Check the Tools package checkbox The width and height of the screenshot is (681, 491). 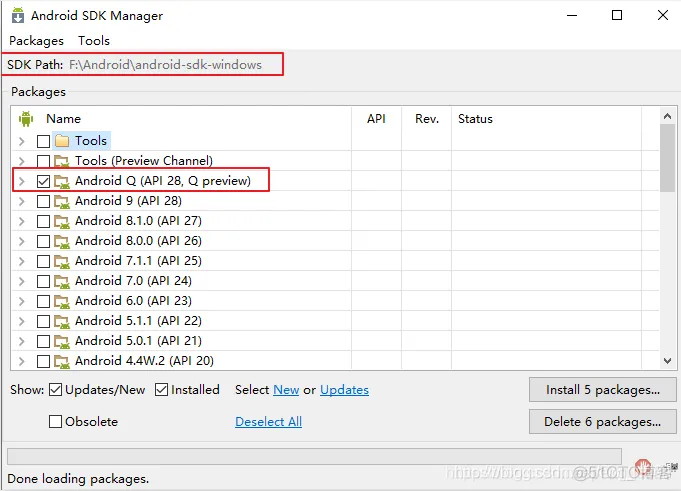point(43,141)
